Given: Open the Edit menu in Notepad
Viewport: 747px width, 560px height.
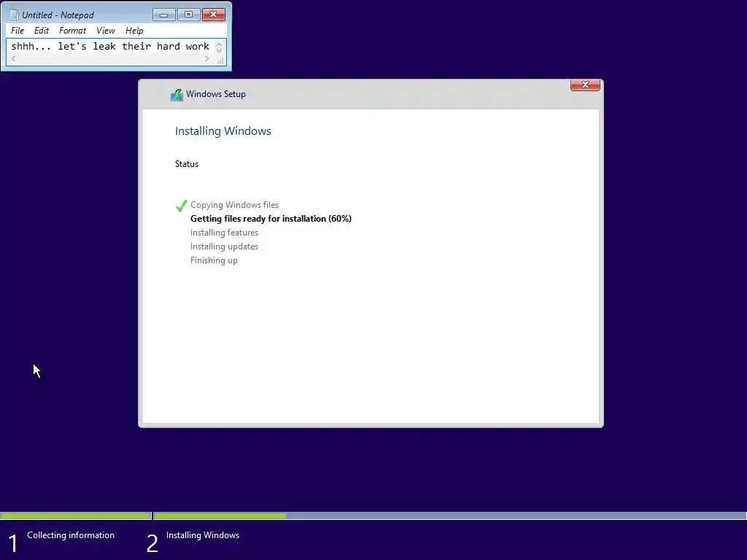Looking at the screenshot, I should coord(42,31).
